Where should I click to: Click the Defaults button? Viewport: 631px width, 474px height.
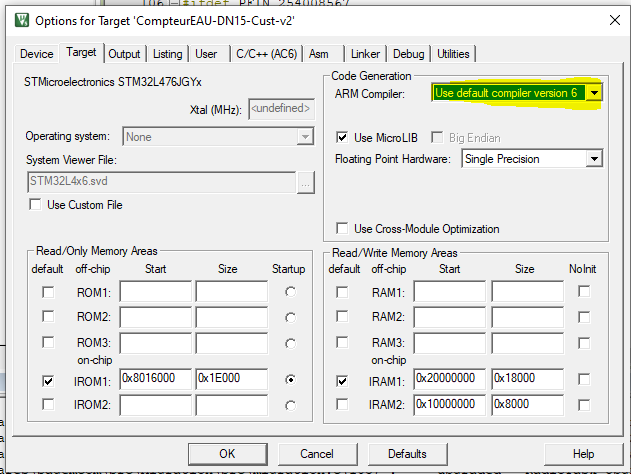tap(407, 453)
